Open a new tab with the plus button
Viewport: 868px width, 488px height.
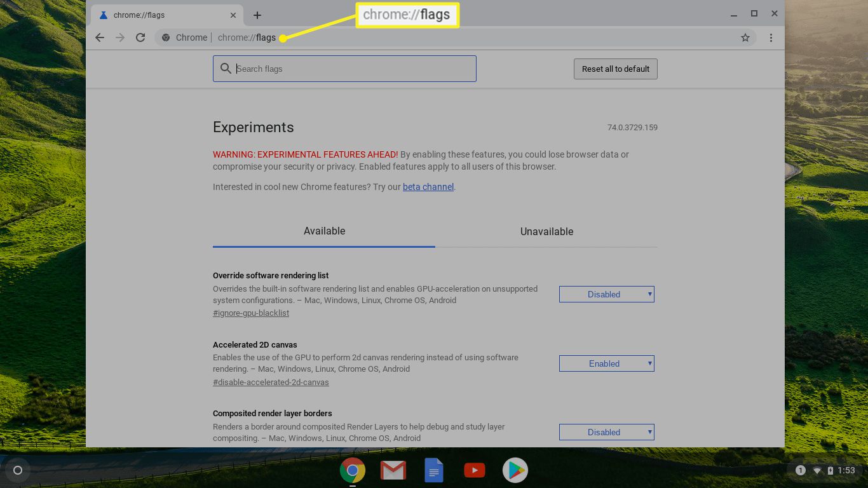pos(257,15)
